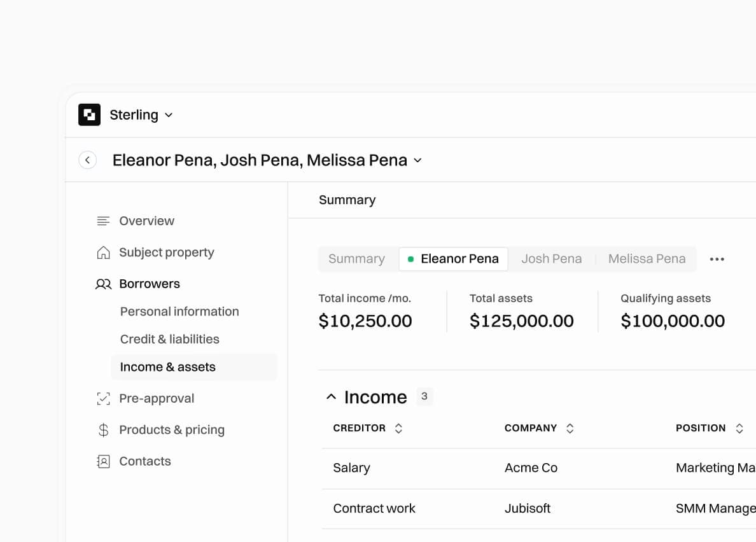Expand the borrower names dropdown chevron
Screen dimensions: 756x542
[x=417, y=160]
